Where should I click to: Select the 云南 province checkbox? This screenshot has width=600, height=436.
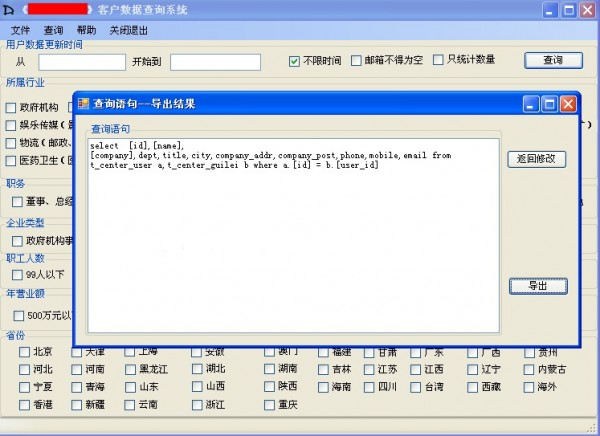pos(130,405)
